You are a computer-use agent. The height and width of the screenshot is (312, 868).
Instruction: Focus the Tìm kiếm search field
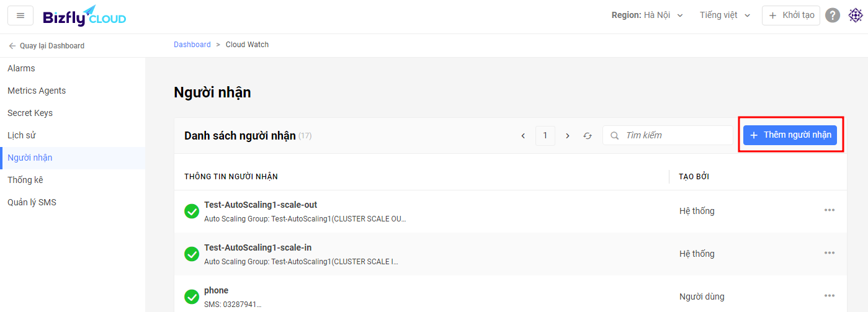click(x=668, y=135)
